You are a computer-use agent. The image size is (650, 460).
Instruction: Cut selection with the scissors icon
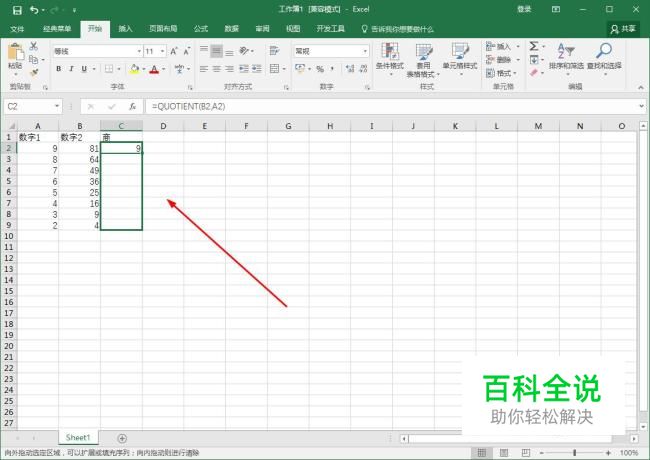[x=34, y=46]
